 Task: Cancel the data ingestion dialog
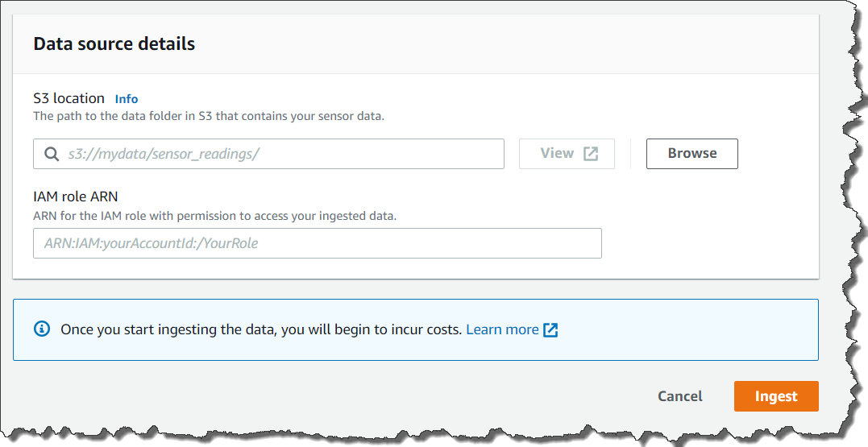679,396
